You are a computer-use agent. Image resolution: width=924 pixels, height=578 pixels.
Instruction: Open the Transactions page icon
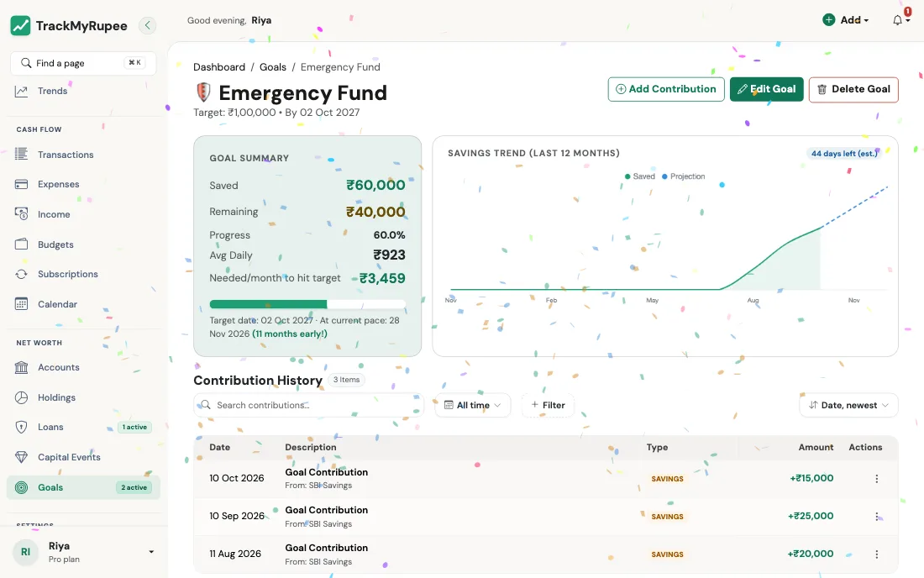coord(21,155)
